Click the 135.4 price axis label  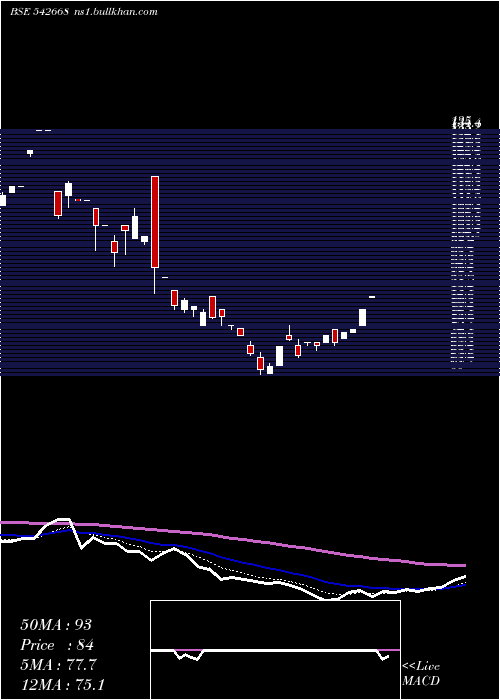(467, 121)
